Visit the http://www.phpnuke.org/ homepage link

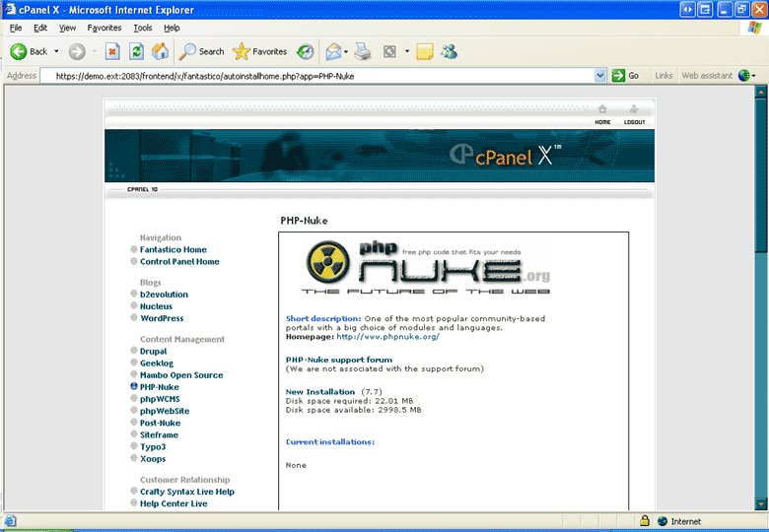pyautogui.click(x=387, y=337)
